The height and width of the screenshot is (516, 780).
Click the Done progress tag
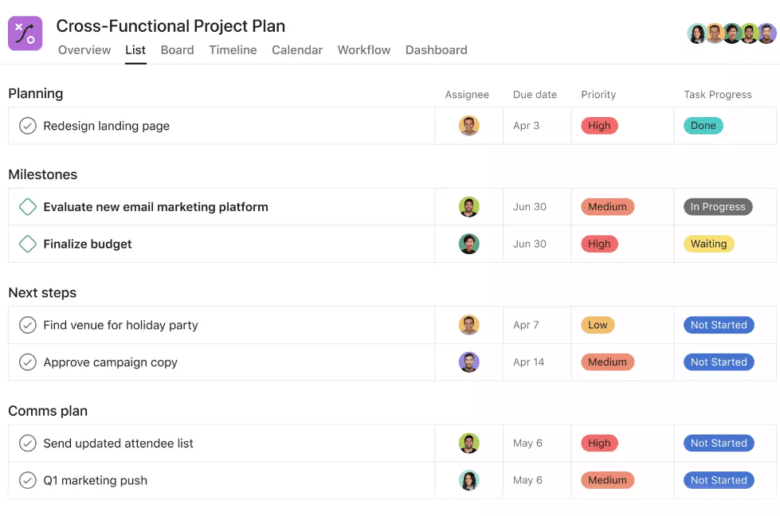point(703,126)
